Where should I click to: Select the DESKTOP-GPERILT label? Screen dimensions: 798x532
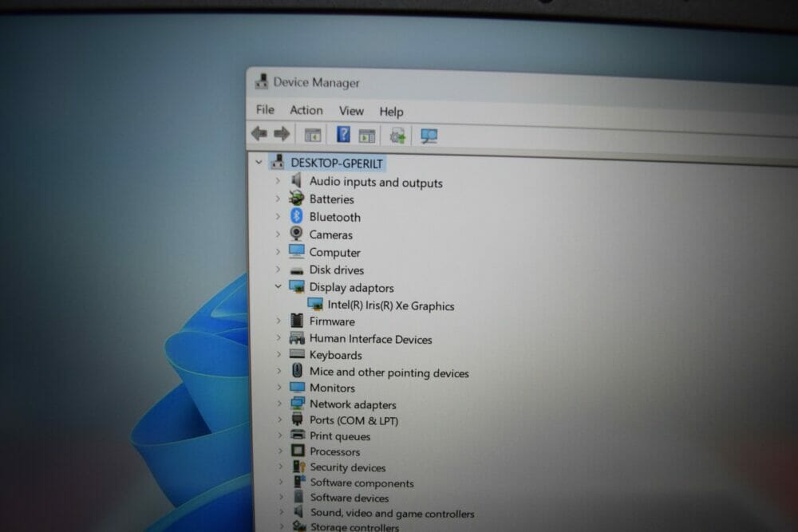point(337,164)
